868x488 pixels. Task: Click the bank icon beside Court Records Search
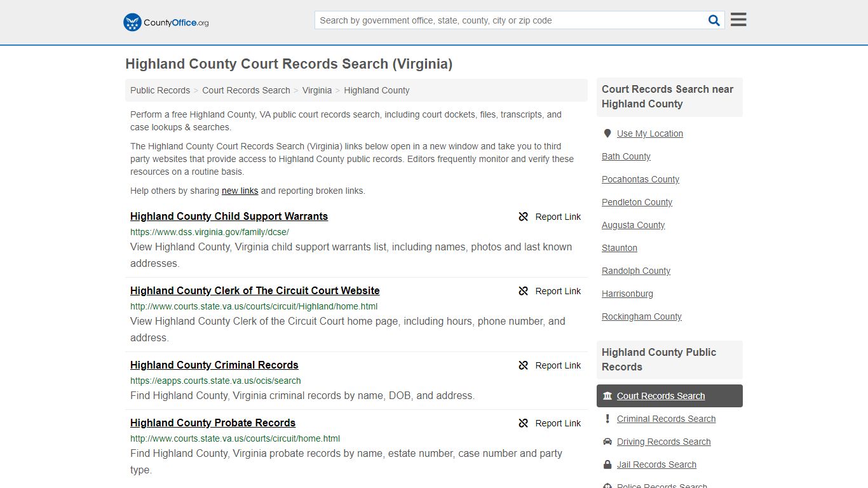[x=608, y=395]
